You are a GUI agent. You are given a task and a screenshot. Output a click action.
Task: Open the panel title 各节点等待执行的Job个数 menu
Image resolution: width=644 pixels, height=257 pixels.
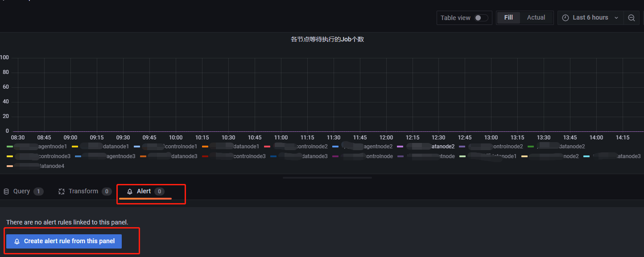coord(327,39)
